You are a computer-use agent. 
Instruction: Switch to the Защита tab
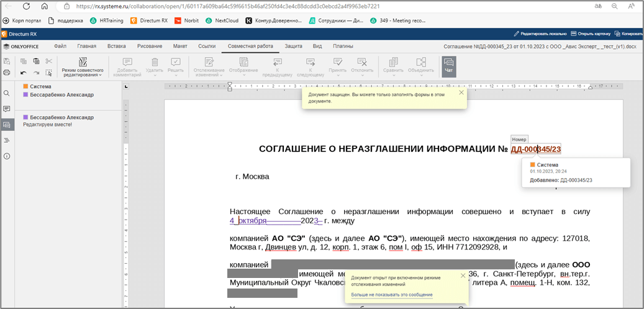coord(294,47)
